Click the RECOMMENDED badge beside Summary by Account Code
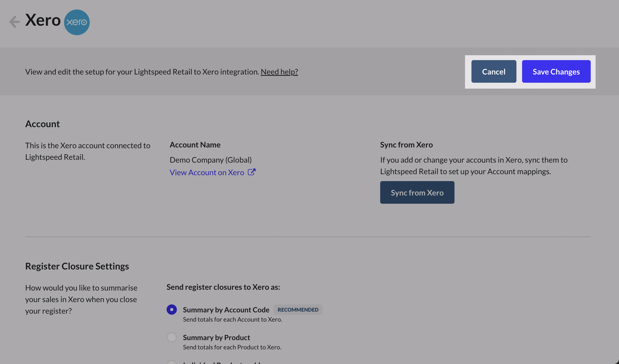This screenshot has width=619, height=364. [298, 310]
